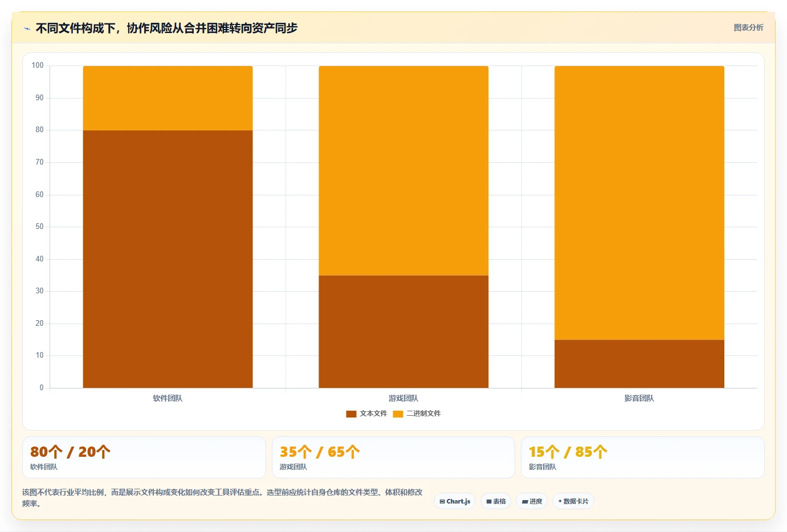Click the brown text-file bar for 影音团队
Image resolution: width=787 pixels, height=532 pixels.
pos(639,364)
